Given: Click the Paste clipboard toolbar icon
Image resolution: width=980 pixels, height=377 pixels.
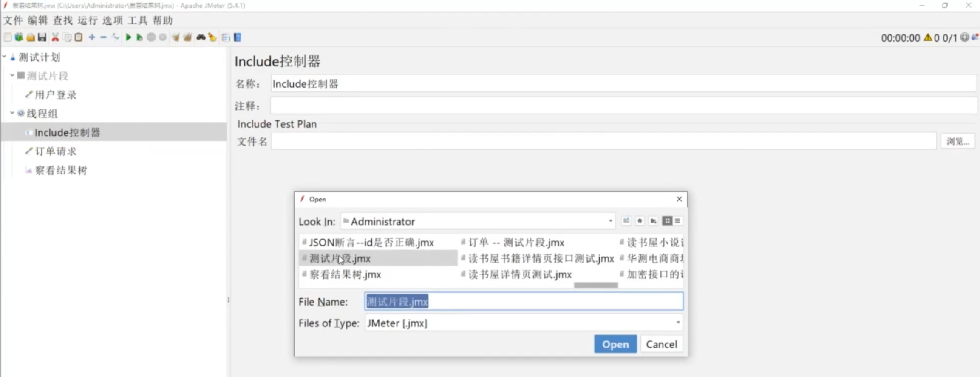Looking at the screenshot, I should tap(79, 37).
